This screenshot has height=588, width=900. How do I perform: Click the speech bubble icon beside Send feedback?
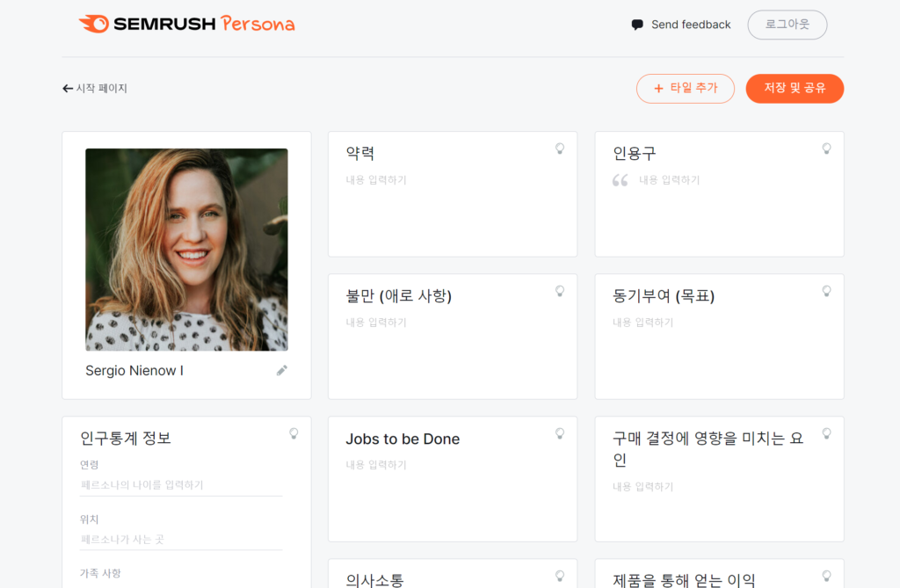pos(635,25)
